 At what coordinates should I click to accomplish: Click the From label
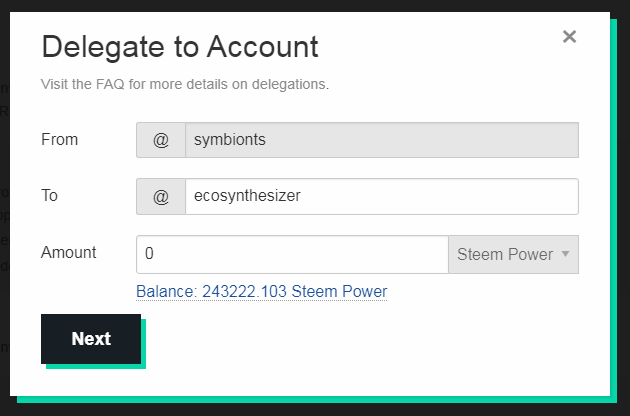tap(59, 140)
